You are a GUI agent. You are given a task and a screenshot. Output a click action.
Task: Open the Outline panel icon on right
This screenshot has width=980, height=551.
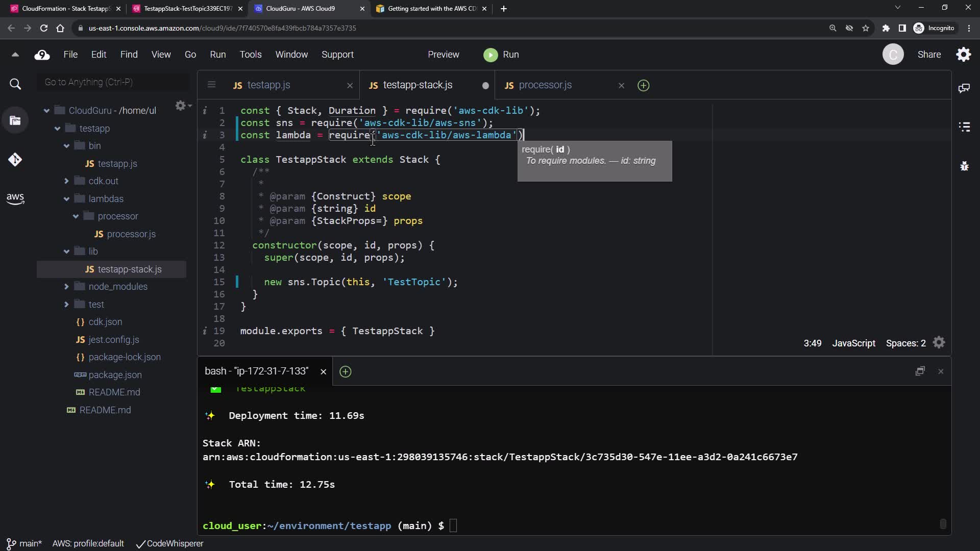[x=964, y=127]
